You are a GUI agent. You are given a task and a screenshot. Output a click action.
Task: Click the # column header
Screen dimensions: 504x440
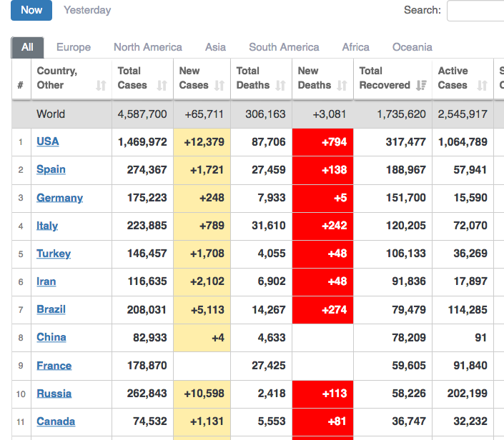pos(21,86)
